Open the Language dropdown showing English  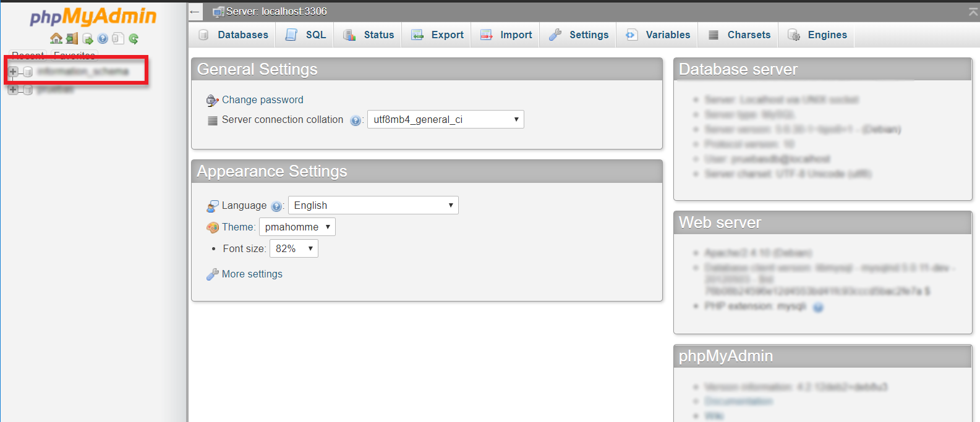(373, 205)
